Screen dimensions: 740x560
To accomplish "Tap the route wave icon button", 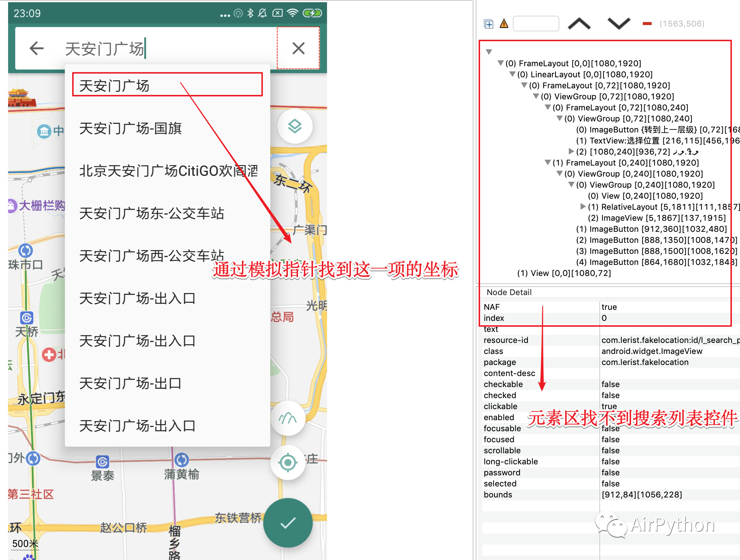I will (288, 418).
